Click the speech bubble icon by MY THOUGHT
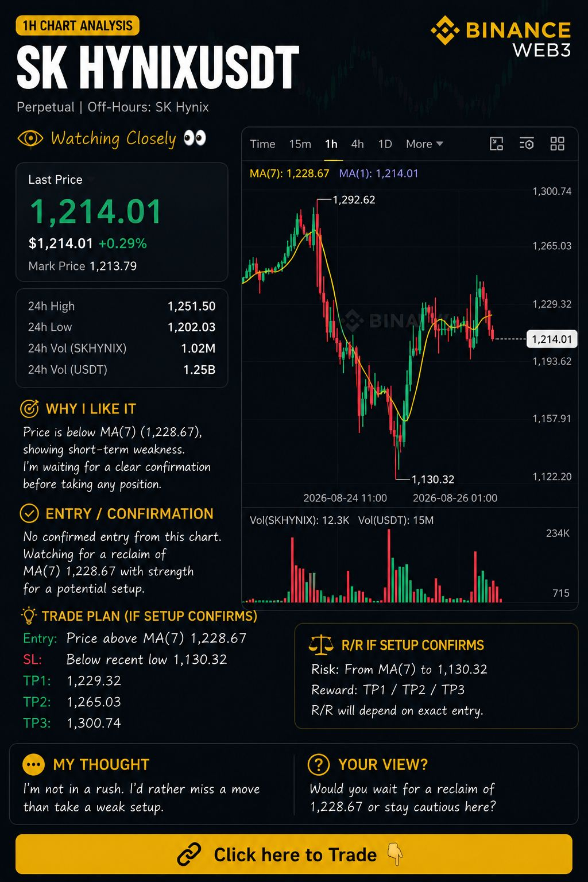Screen dimensions: 588x882 33,764
